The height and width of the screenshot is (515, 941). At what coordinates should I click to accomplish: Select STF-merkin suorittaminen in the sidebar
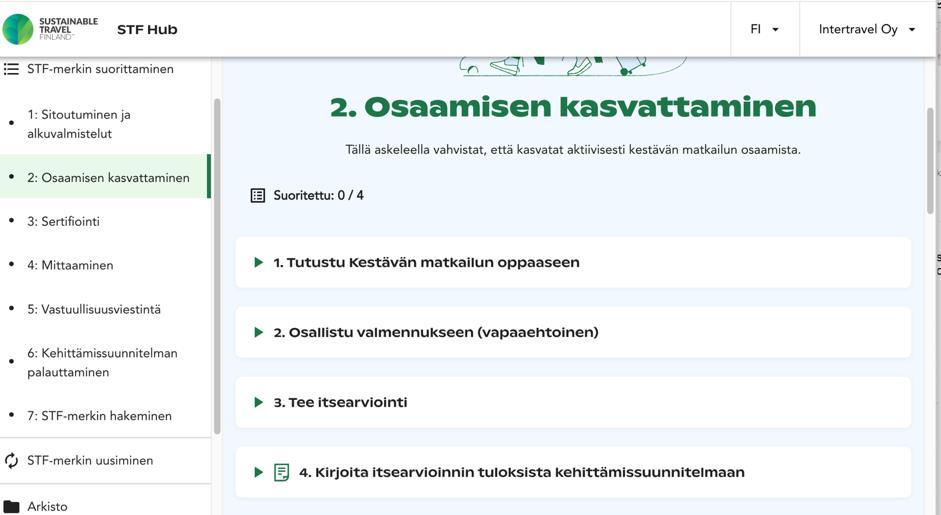(x=100, y=69)
